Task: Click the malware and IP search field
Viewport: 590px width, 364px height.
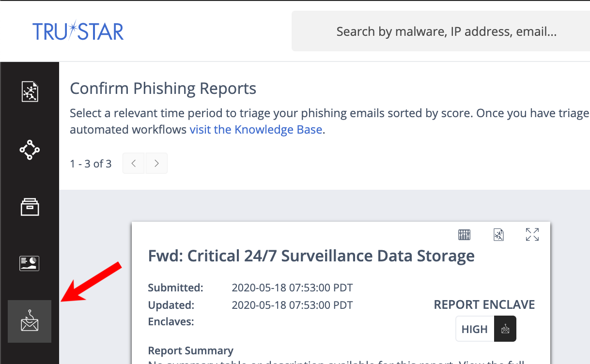Action: click(x=441, y=32)
